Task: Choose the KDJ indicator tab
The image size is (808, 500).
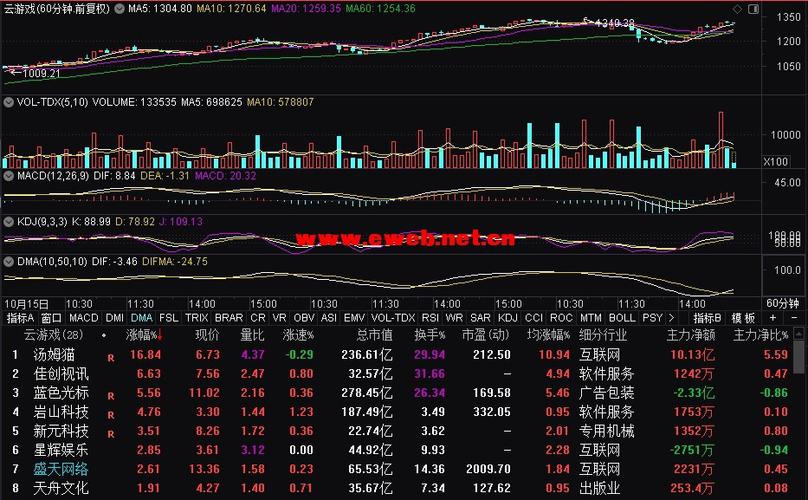Action: point(508,318)
